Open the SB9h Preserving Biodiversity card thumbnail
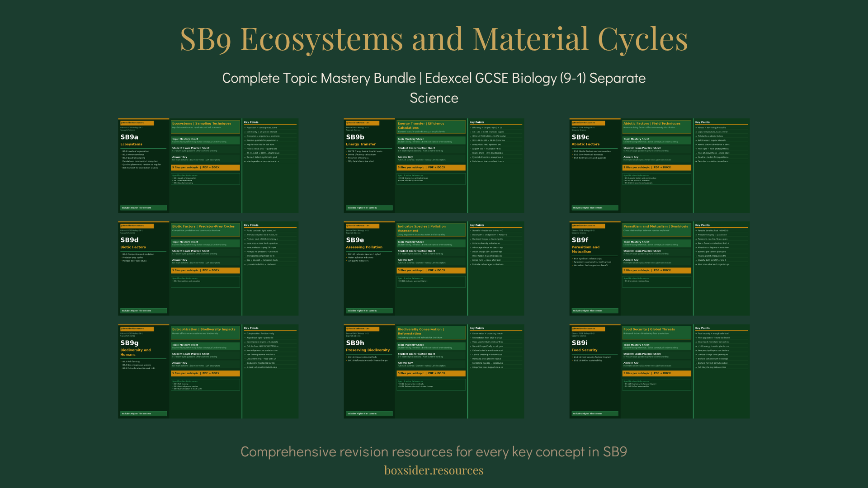This screenshot has width=868, height=488. point(434,371)
